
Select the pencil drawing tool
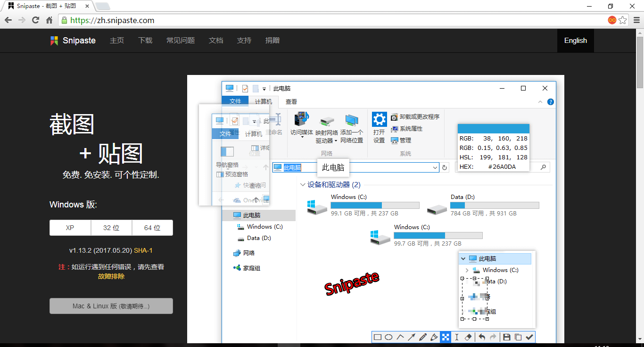(x=423, y=337)
